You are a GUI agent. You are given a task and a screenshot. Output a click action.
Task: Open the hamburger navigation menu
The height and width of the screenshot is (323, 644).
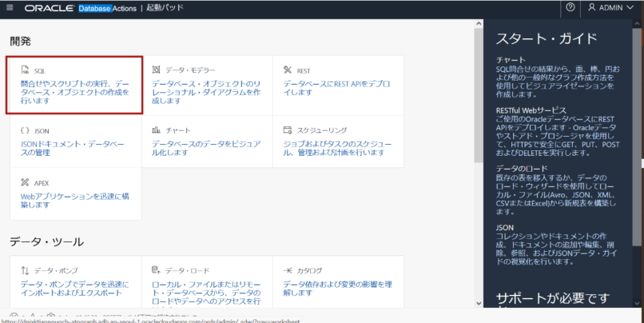coord(10,7)
